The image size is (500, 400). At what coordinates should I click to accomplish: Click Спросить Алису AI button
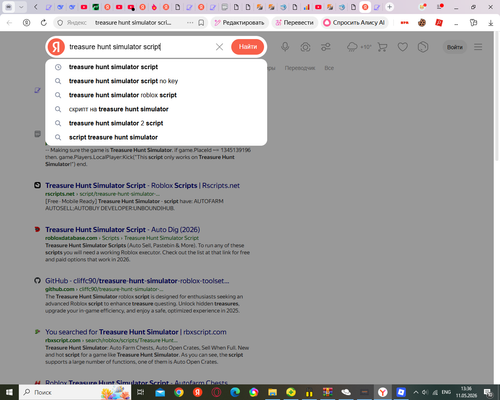(x=354, y=23)
